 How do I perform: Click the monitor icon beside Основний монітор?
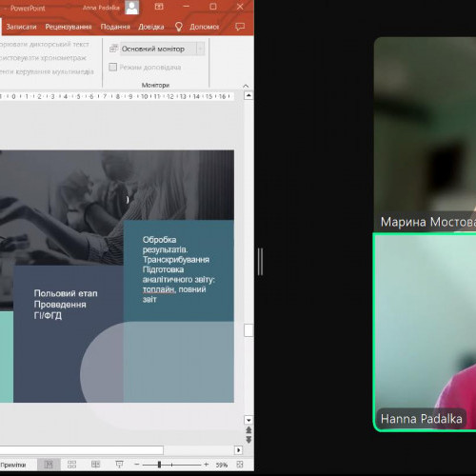(113, 49)
